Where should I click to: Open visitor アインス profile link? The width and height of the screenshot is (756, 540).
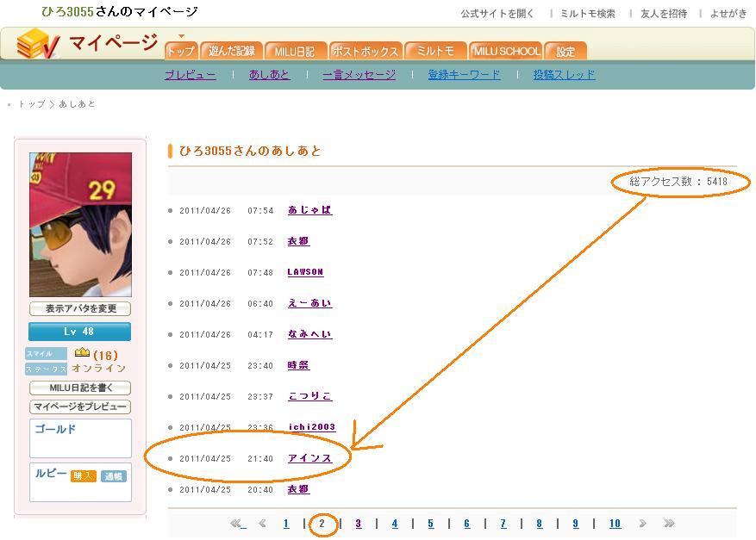309,458
